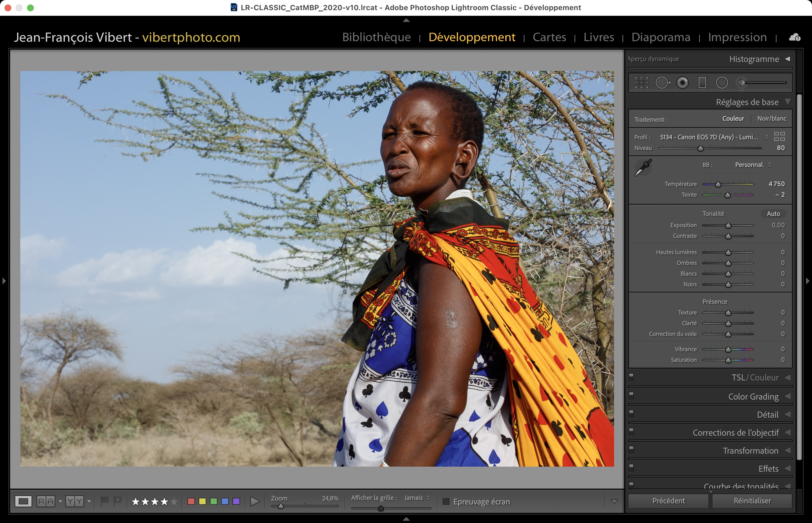Image resolution: width=812 pixels, height=523 pixels.
Task: Click the Réinitialiser button
Action: pyautogui.click(x=752, y=501)
